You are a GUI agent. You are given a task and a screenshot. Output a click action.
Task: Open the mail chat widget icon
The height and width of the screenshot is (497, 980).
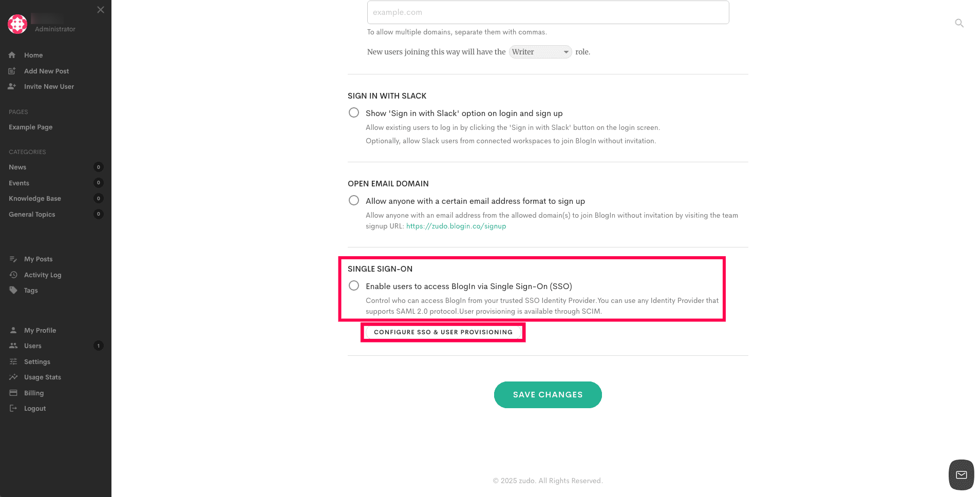[x=961, y=475]
